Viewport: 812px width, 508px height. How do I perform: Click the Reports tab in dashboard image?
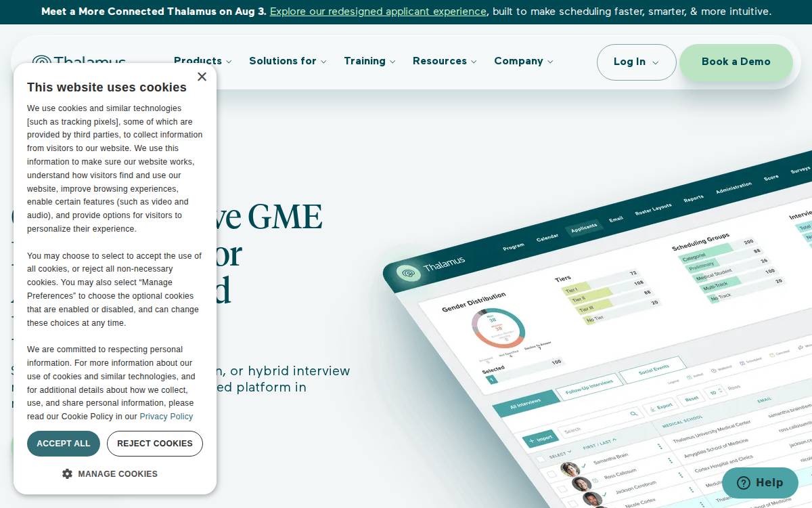point(694,198)
